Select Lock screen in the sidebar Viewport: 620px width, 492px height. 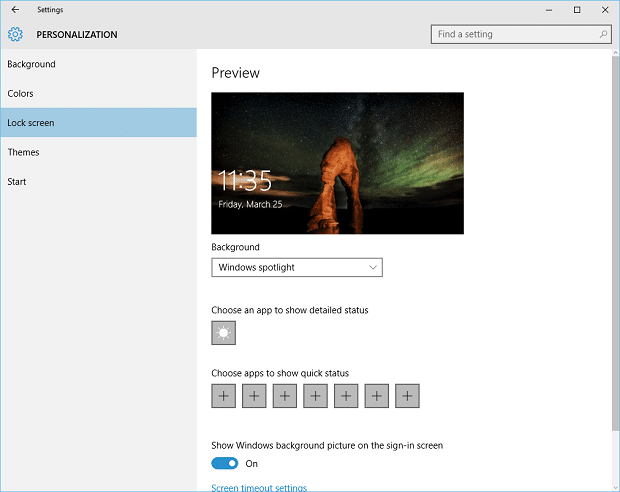(x=31, y=123)
